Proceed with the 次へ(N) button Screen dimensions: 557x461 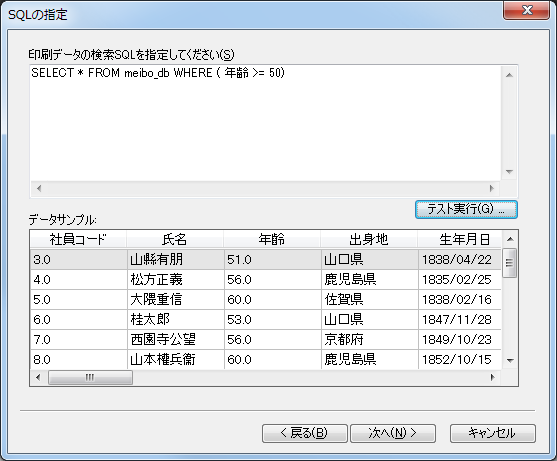coord(393,433)
